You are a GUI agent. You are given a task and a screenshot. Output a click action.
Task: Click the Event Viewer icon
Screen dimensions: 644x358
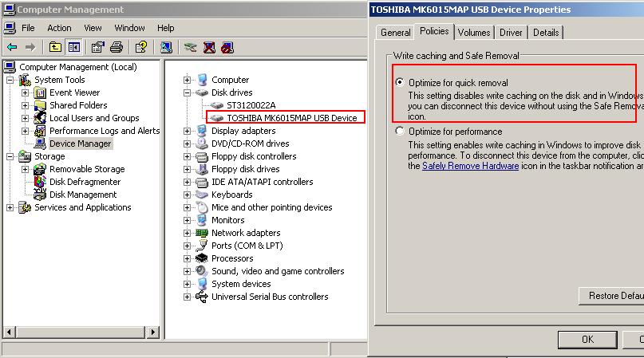click(40, 92)
